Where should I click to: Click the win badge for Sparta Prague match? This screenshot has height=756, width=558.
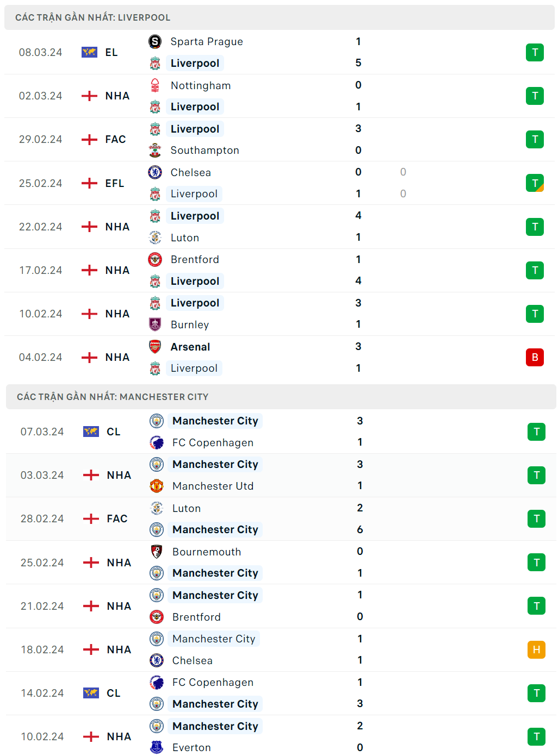click(x=535, y=52)
